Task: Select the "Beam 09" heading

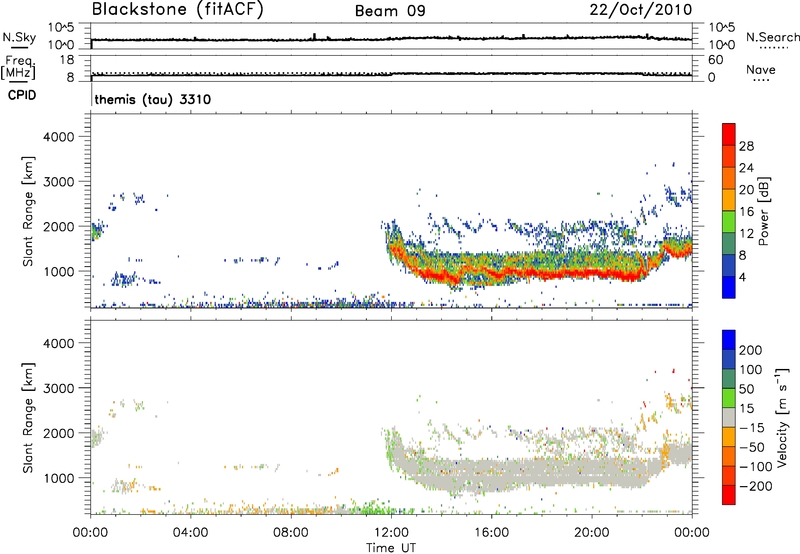Action: point(390,11)
